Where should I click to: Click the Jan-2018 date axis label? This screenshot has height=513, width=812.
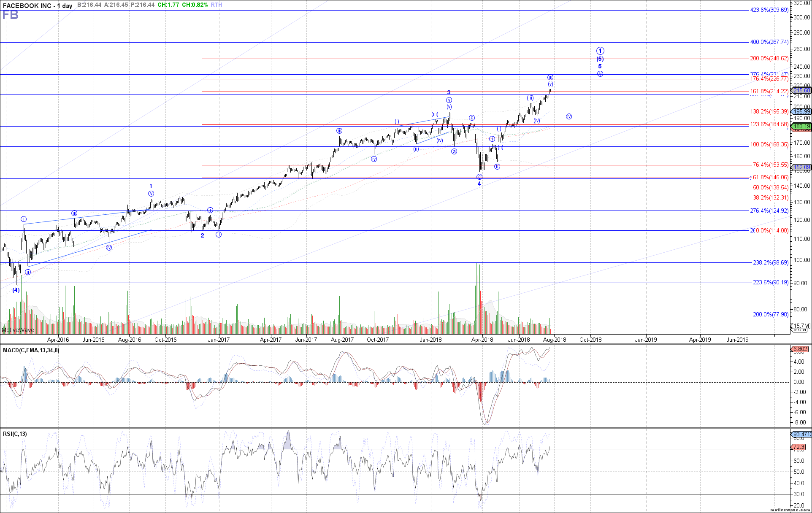pyautogui.click(x=430, y=340)
